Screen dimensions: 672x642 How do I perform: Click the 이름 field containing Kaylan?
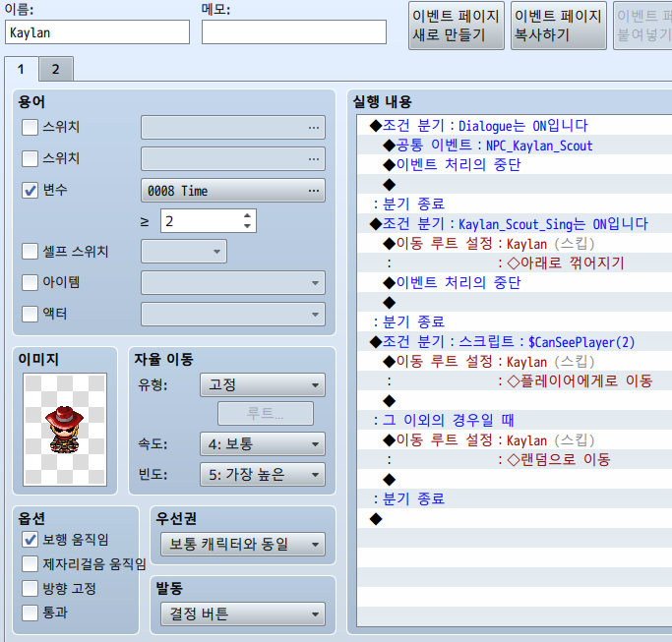pyautogui.click(x=97, y=32)
